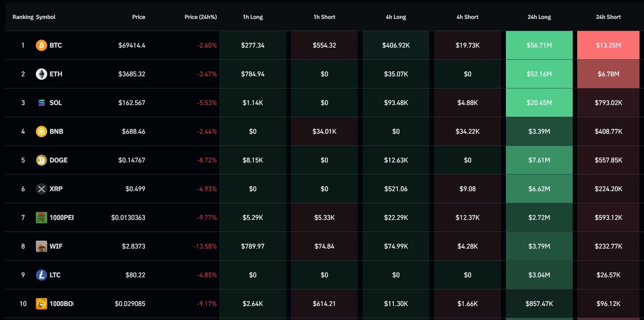This screenshot has width=644, height=320.
Task: Click the $74.99K 4h Long cell
Action: coord(396,246)
